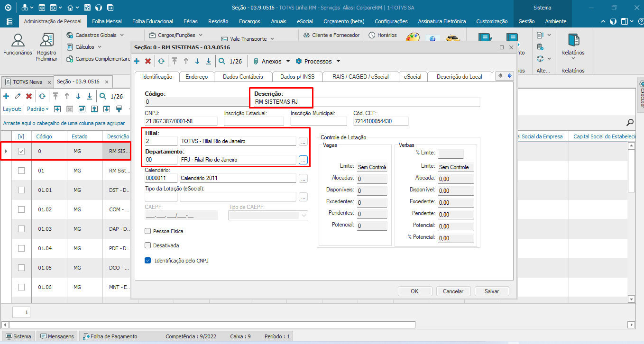This screenshot has width=644, height=344.
Task: Expand the Cargos/Funções dropdown
Action: coord(200,35)
